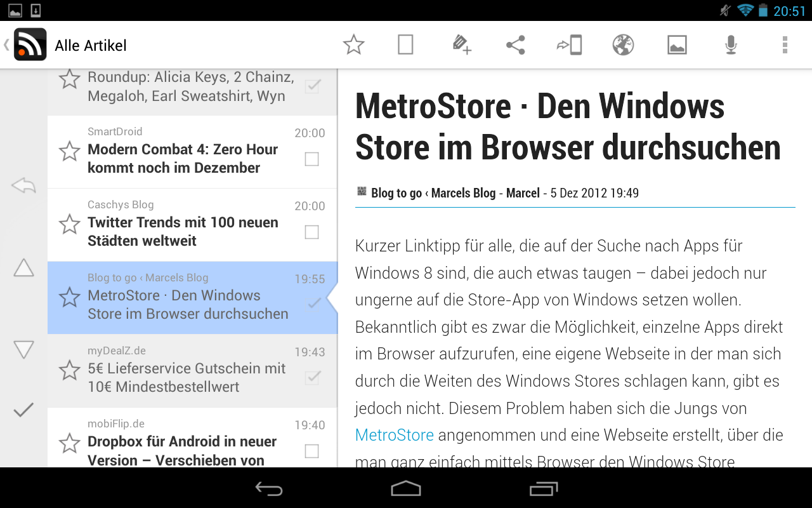
Task: Open the Alle Artikel navigation title
Action: point(90,46)
